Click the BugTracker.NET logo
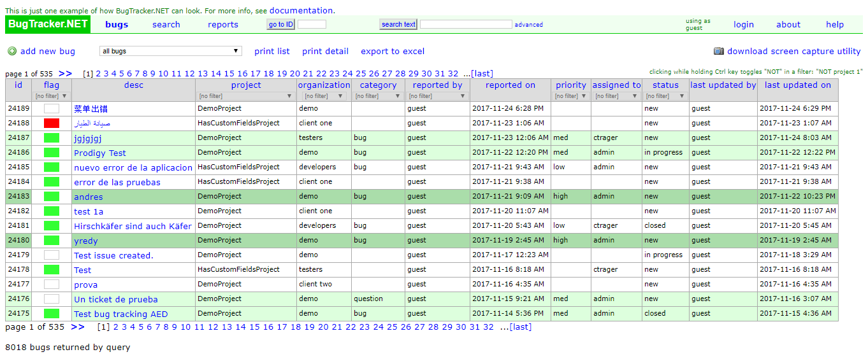Screen dimensions: 868x359 click(x=48, y=24)
